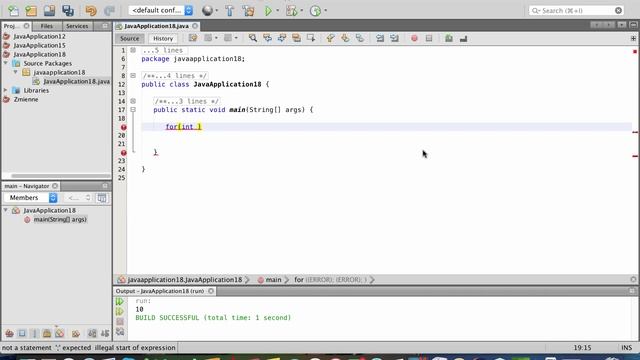Image resolution: width=640 pixels, height=360 pixels.
Task: Click the Redo arrow icon
Action: 109,11
